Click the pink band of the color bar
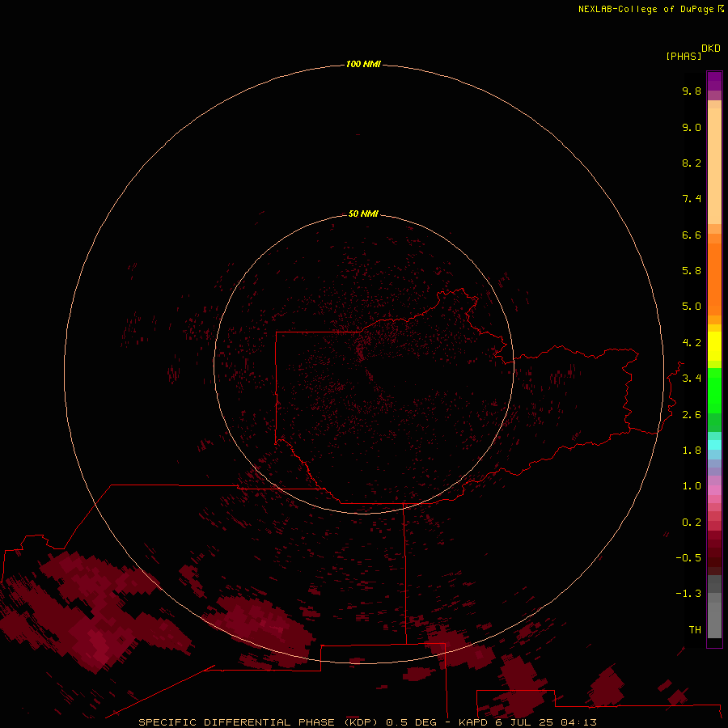This screenshot has height=728, width=728. click(x=714, y=490)
